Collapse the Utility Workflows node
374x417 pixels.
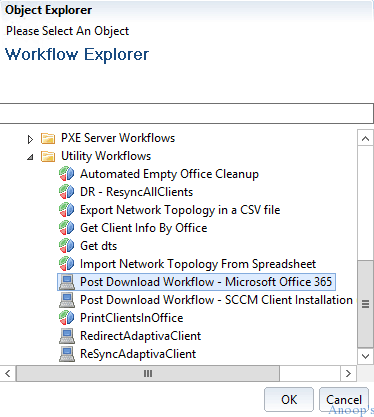pos(30,157)
